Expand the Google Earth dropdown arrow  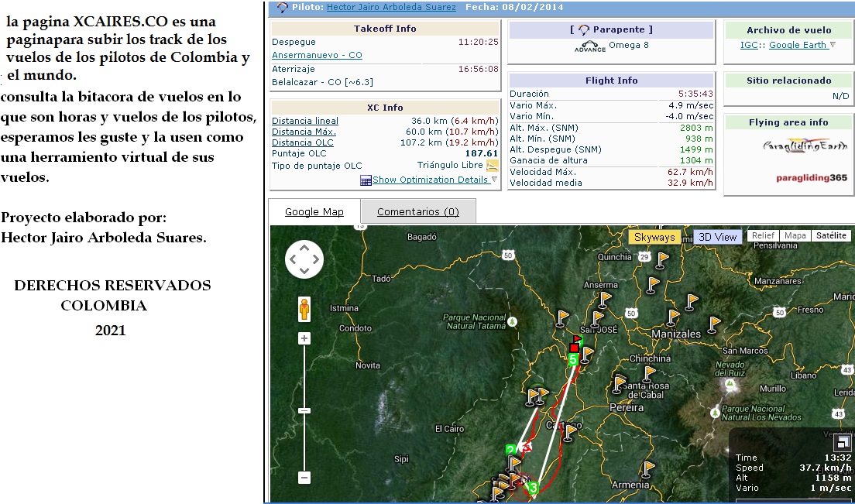pos(833,45)
